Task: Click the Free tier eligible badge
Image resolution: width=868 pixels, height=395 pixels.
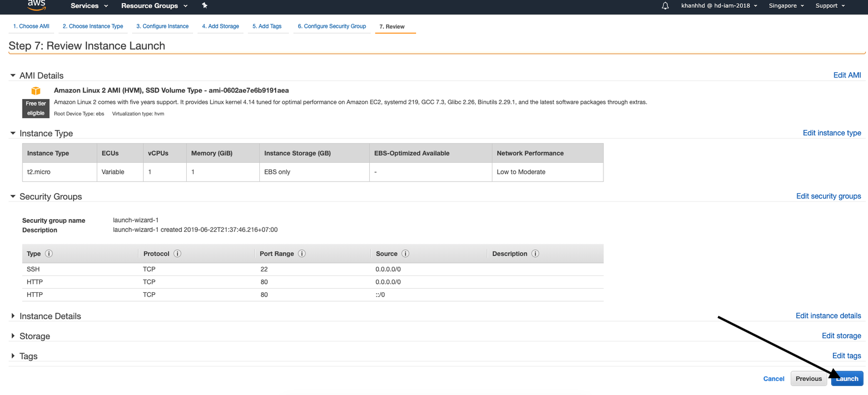Action: tap(36, 108)
